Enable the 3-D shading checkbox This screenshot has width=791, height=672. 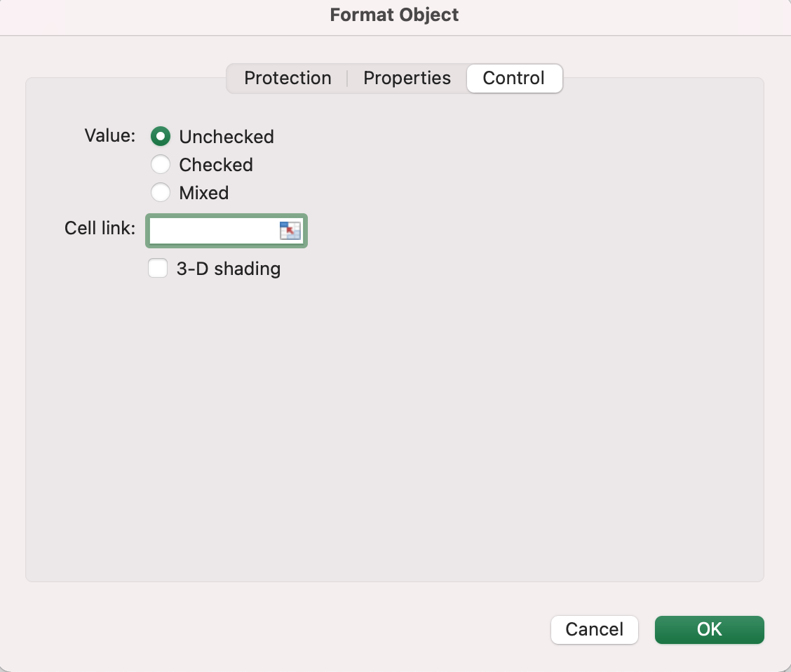click(158, 269)
